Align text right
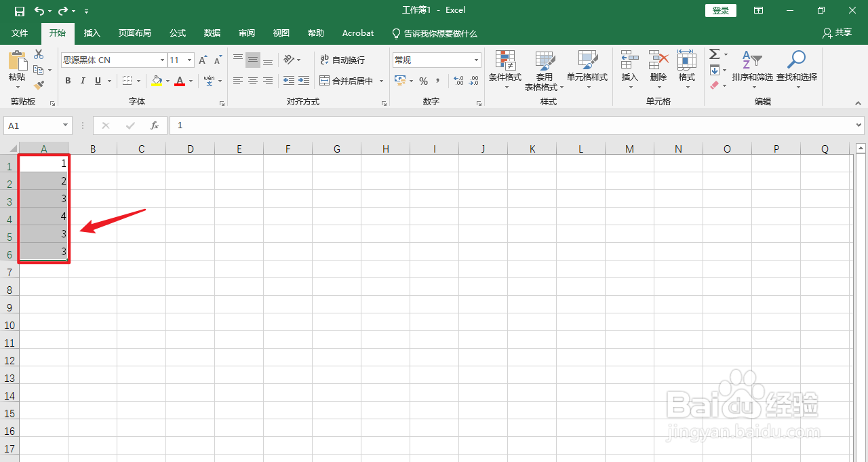This screenshot has width=868, height=462. pyautogui.click(x=268, y=81)
